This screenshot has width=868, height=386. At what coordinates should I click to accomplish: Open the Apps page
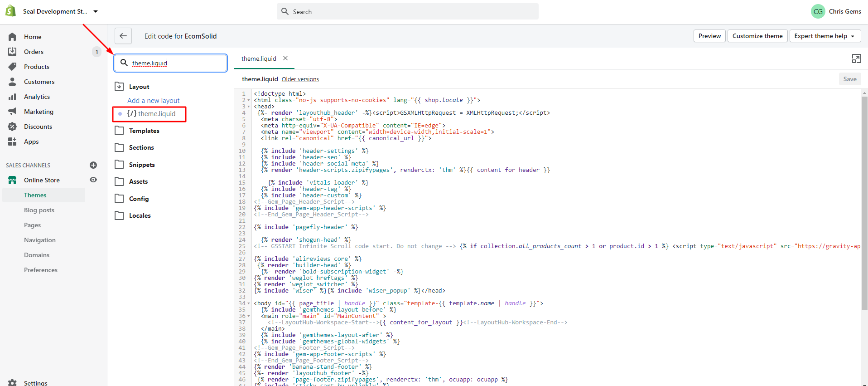point(31,142)
